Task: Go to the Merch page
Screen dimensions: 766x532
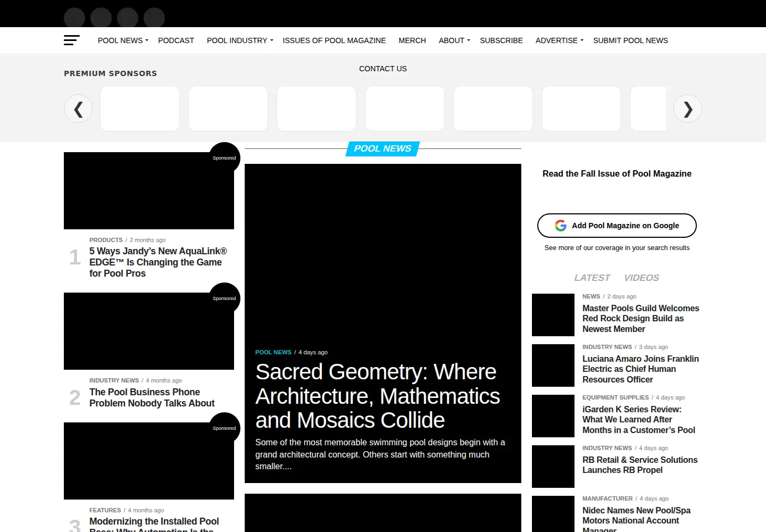Action: pos(412,40)
